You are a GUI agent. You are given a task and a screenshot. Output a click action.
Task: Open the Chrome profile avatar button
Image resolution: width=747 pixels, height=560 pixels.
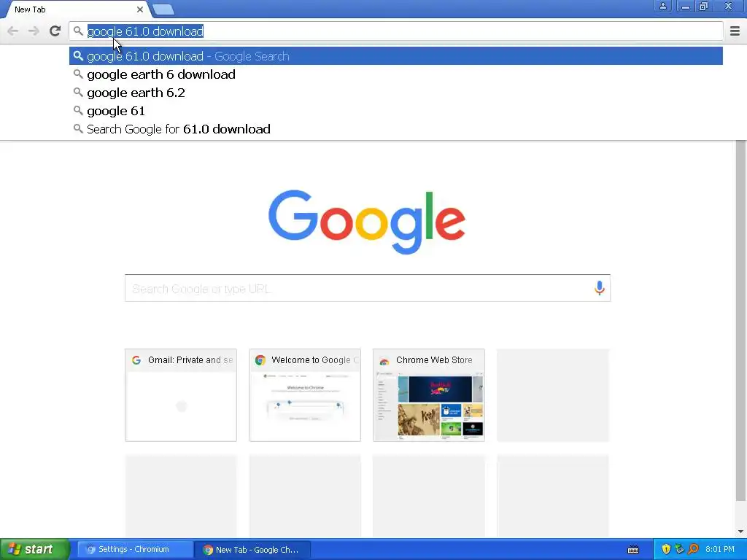pyautogui.click(x=662, y=7)
